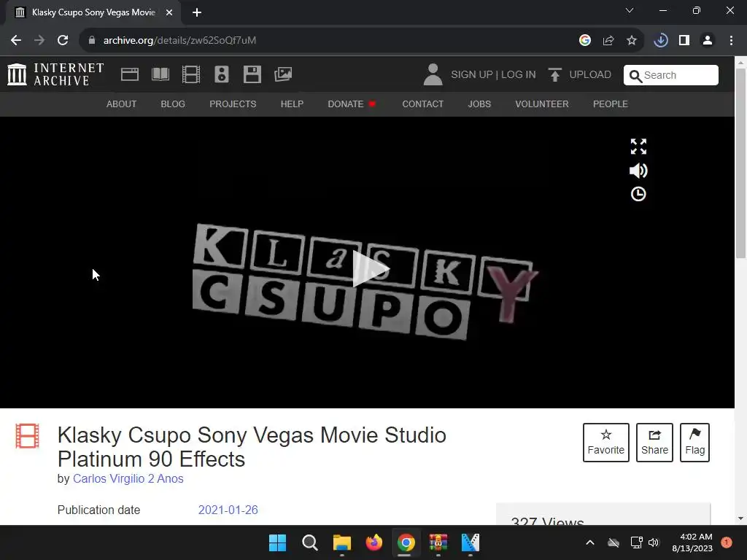Open File Explorer from taskbar
The width and height of the screenshot is (747, 560).
341,542
